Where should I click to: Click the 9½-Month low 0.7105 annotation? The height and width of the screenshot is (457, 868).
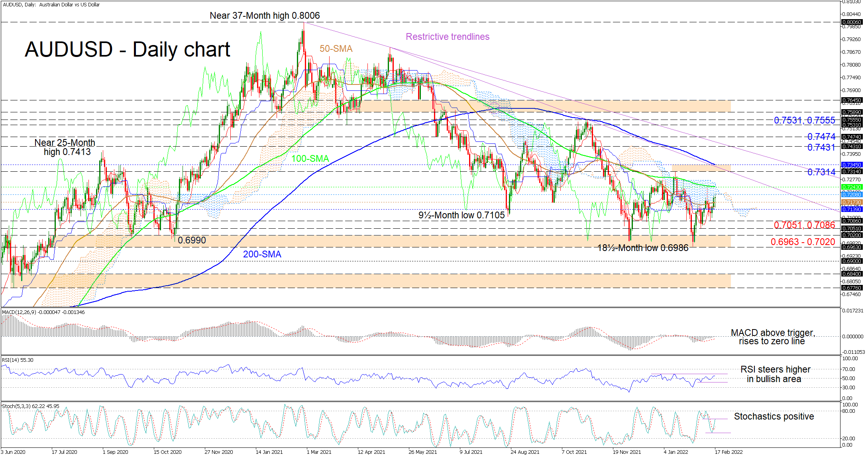coord(461,215)
